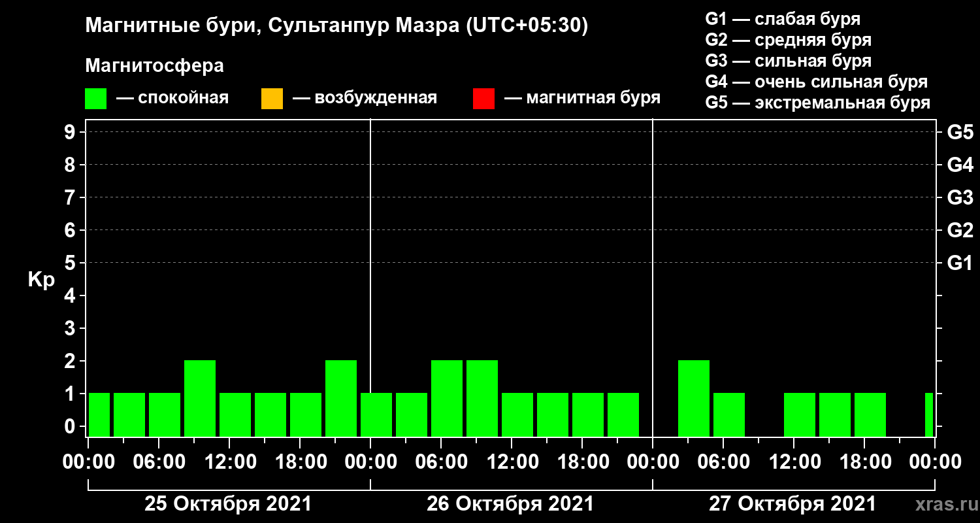This screenshot has width=980, height=523.
Task: Click the Kp 1 bar above 06:00 on 27 October
Action: (x=729, y=414)
